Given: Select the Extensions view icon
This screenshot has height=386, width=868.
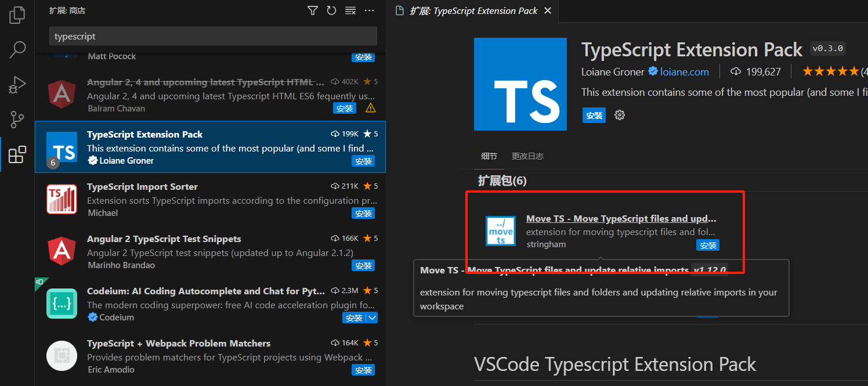Looking at the screenshot, I should (x=17, y=154).
